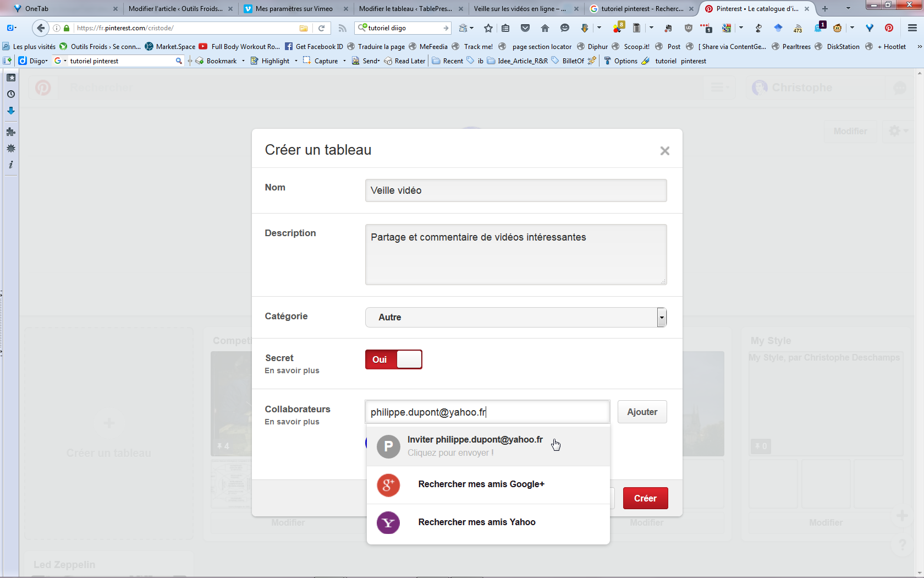Open the Read Later Diigo button
The width and height of the screenshot is (924, 578).
pyautogui.click(x=405, y=61)
